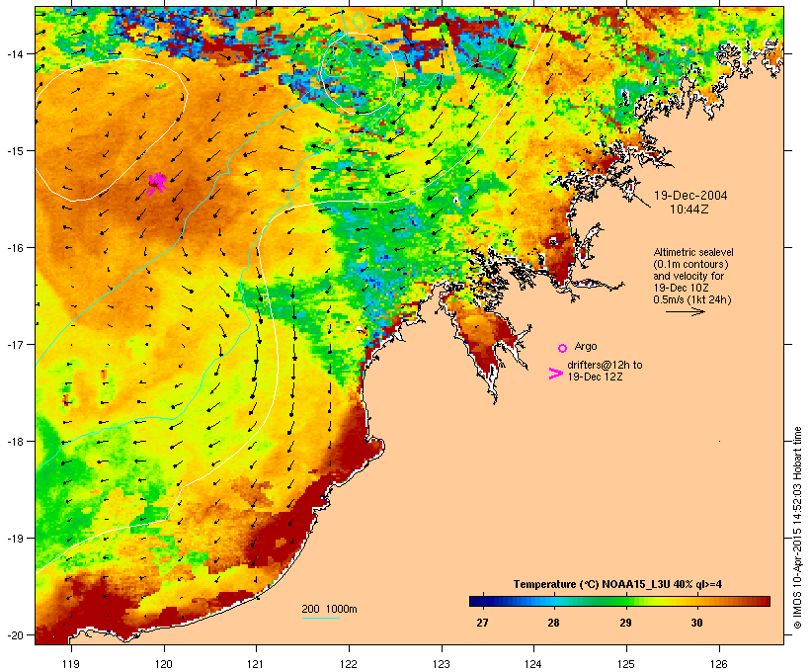Click longitude axis label 124
The width and height of the screenshot is (810, 672).
(x=533, y=664)
